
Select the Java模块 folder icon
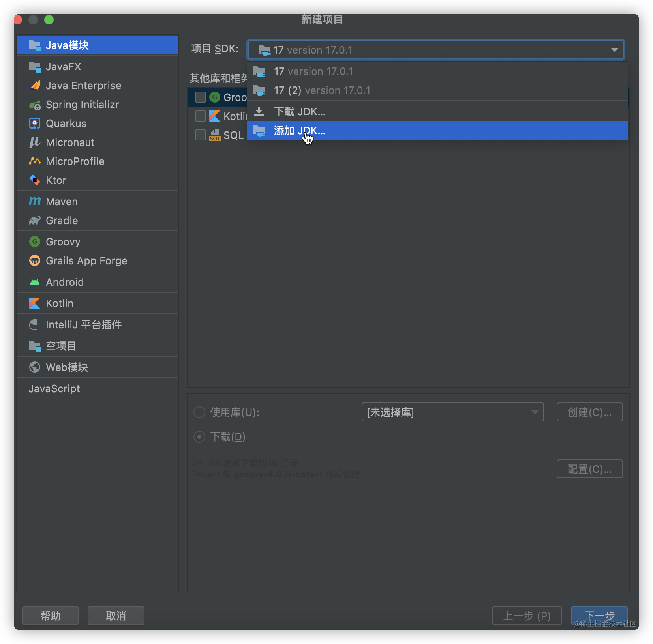(35, 45)
